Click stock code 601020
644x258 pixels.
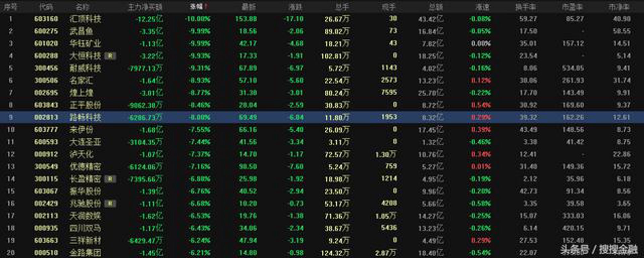(46, 44)
